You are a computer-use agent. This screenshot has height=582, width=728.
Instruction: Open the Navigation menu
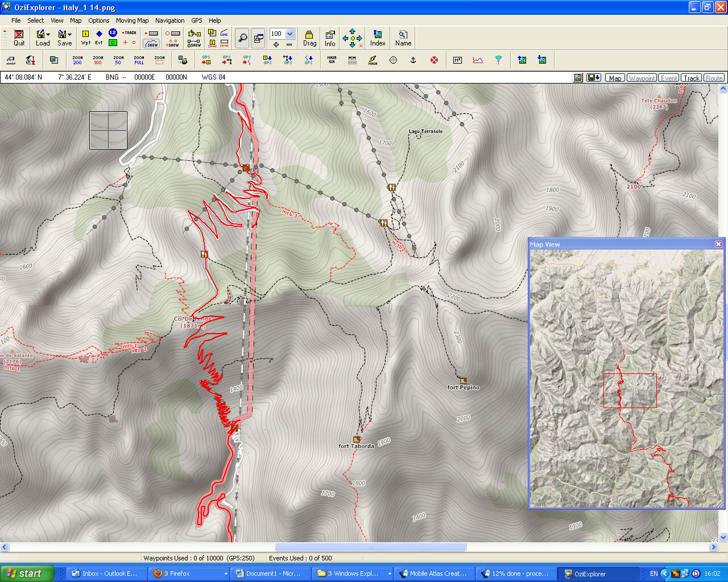[x=169, y=20]
